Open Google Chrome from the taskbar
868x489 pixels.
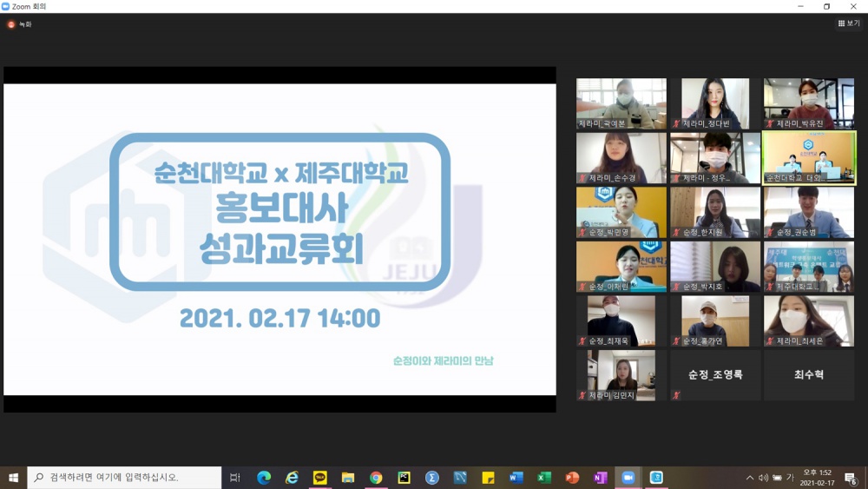(376, 478)
